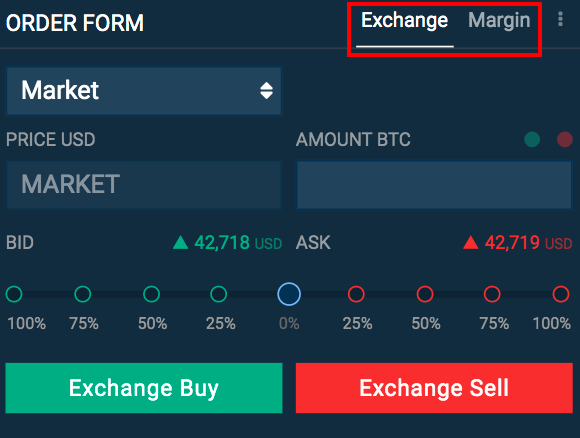Select the red 100% sell circle
Screen dimensions: 580x438
561,294
